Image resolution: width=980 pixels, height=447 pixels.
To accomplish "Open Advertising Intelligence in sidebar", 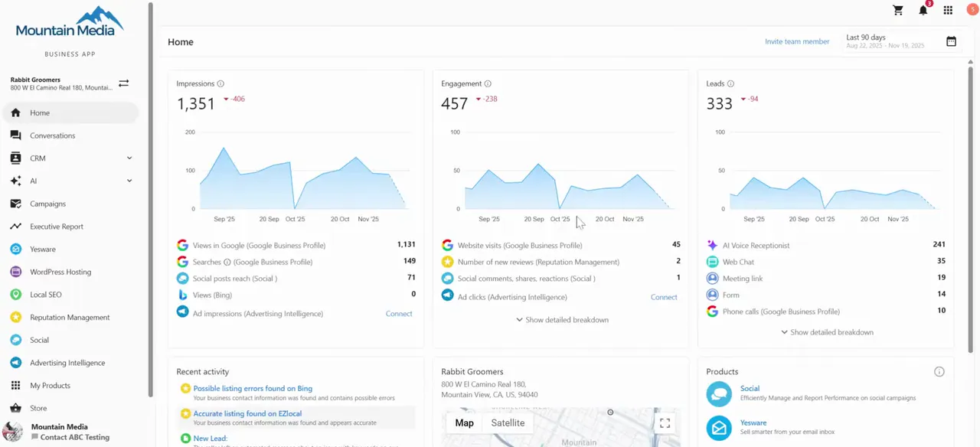I will pyautogui.click(x=70, y=363).
